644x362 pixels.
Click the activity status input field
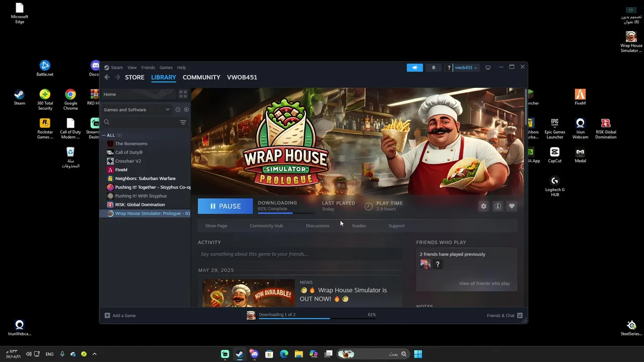click(x=300, y=254)
